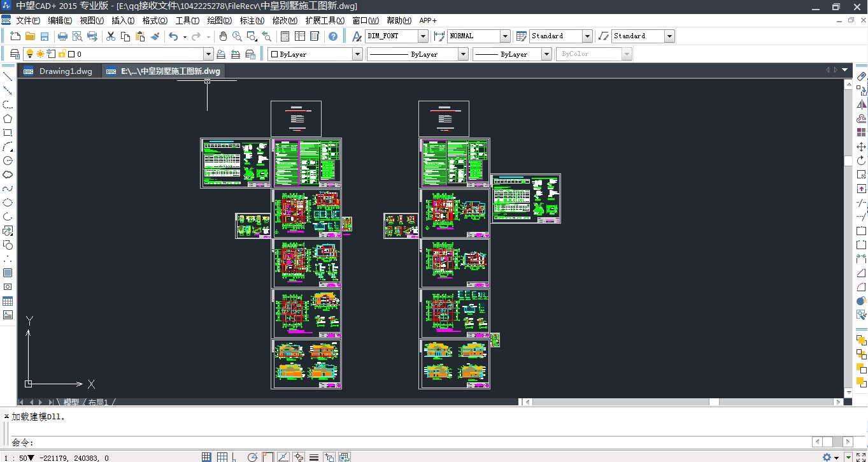This screenshot has width=868, height=462.
Task: Click the Match Properties brush icon
Action: click(155, 36)
